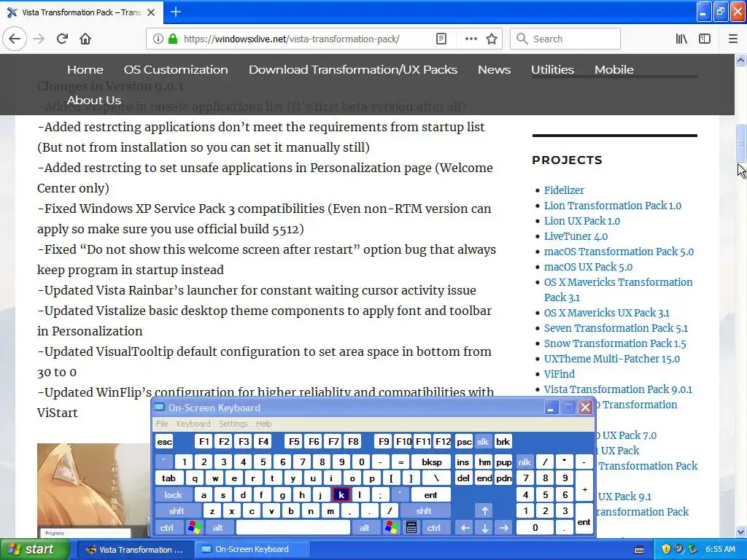Click keyboard icon in system tray
747x560 pixels.
coord(639,550)
